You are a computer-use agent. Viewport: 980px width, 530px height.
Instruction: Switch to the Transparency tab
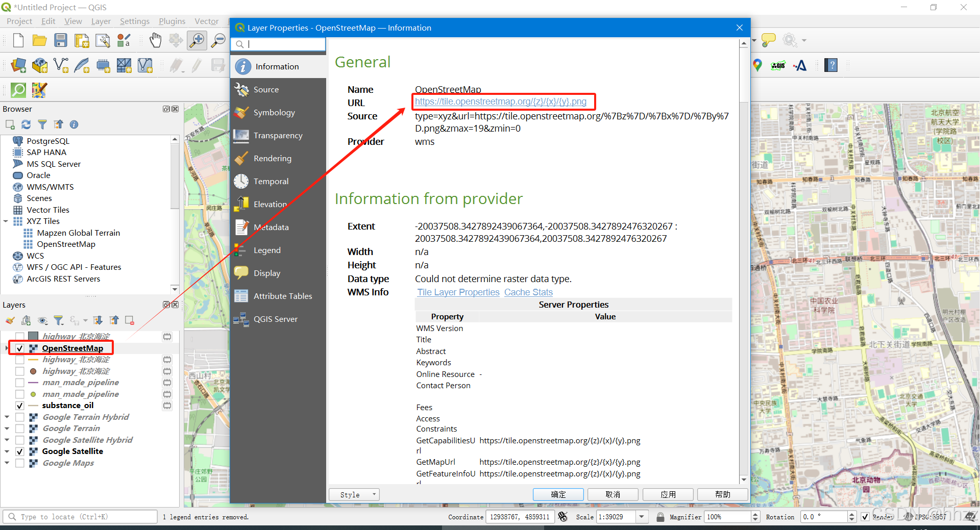[x=278, y=135]
